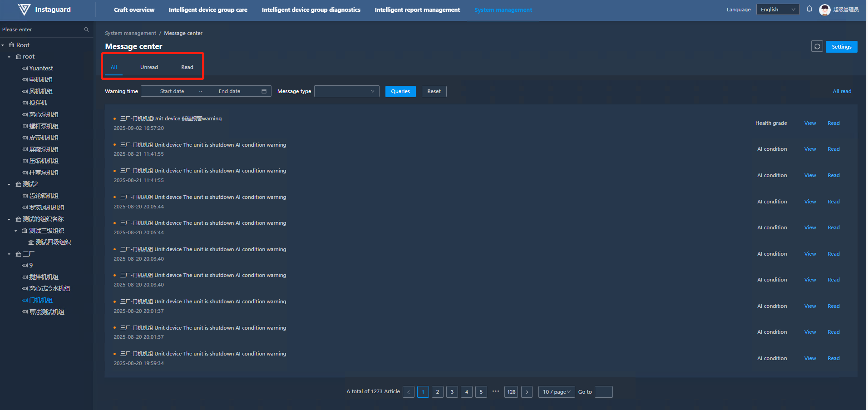Click the Go to page input

pos(604,392)
